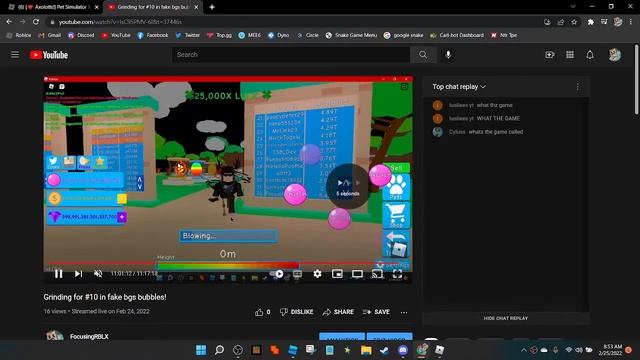Open the Create video camera icon
Viewport: 640px width, 360px height.
click(x=550, y=55)
